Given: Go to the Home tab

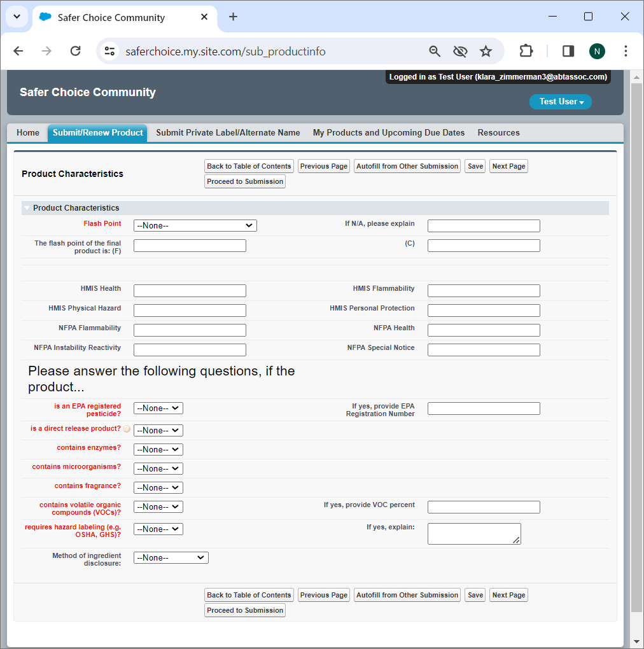Looking at the screenshot, I should (x=28, y=132).
